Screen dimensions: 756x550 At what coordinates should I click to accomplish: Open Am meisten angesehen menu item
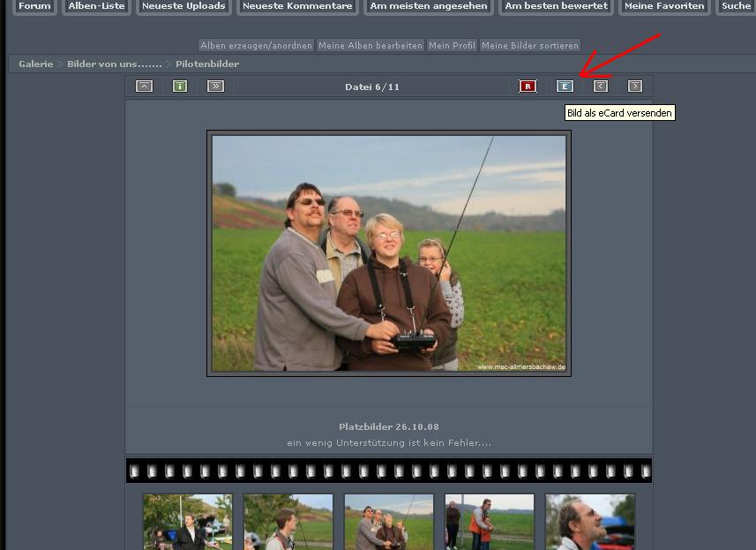pos(429,6)
